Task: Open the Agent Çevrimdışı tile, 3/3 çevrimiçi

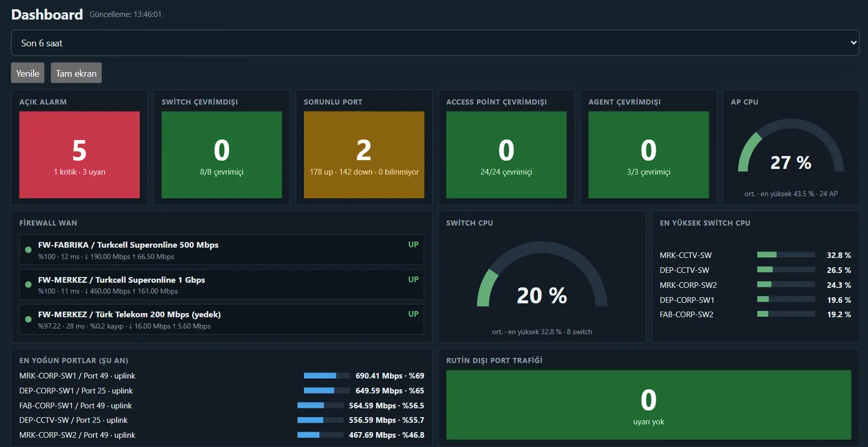Action: pyautogui.click(x=649, y=155)
